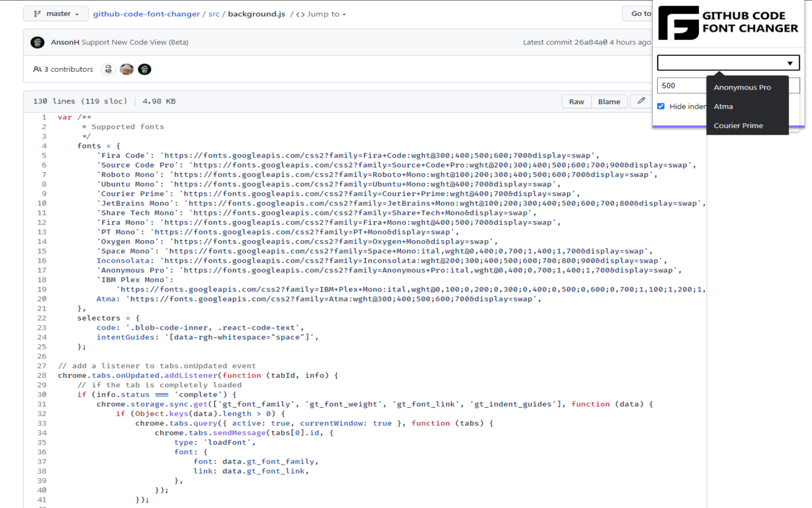The image size is (812, 508).
Task: Click the 'loadFont' string on line 35
Action: tap(227, 443)
